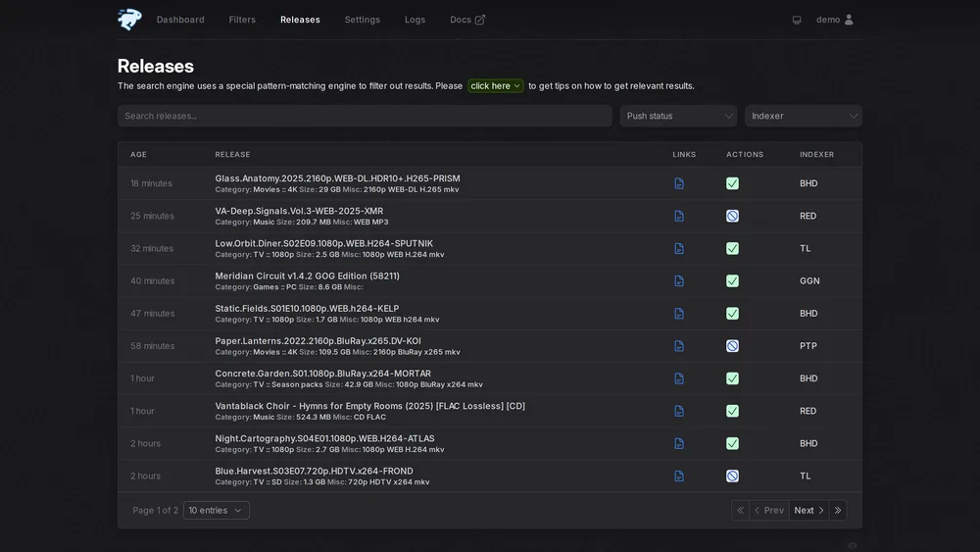Screen dimensions: 980x552
Task: Click the INDEXER column header
Action: (x=816, y=154)
